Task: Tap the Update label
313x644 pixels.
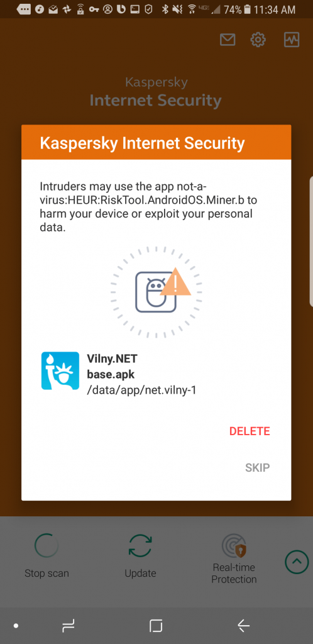Action: 140,574
